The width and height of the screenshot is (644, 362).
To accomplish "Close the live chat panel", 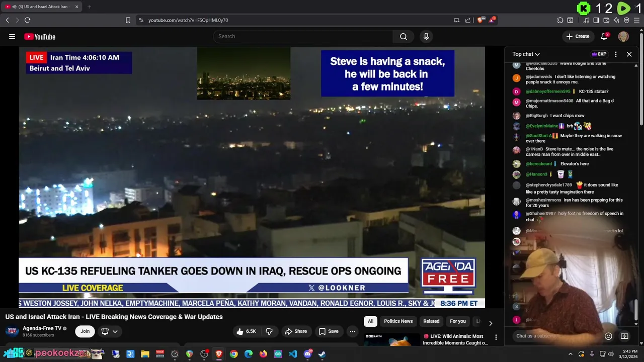I will [629, 54].
